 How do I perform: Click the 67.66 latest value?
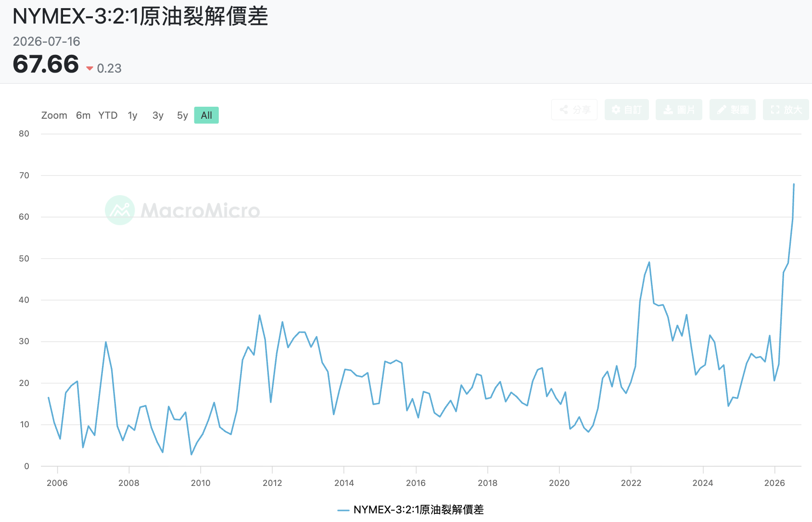tap(46, 64)
